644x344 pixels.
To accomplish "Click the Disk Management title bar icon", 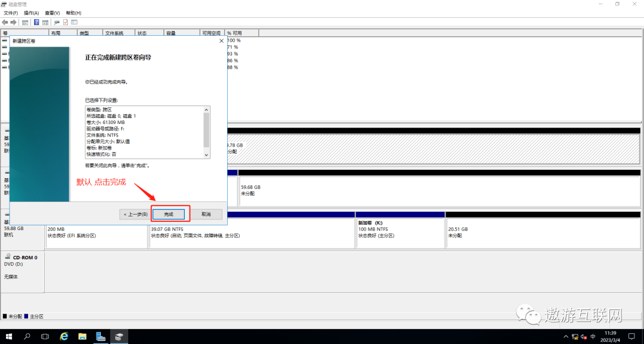I will click(4, 4).
